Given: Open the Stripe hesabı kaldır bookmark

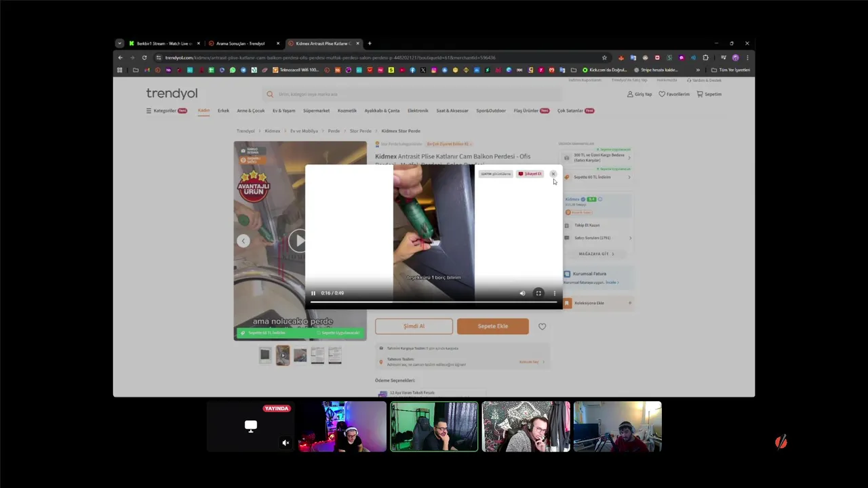Looking at the screenshot, I should click(x=656, y=70).
